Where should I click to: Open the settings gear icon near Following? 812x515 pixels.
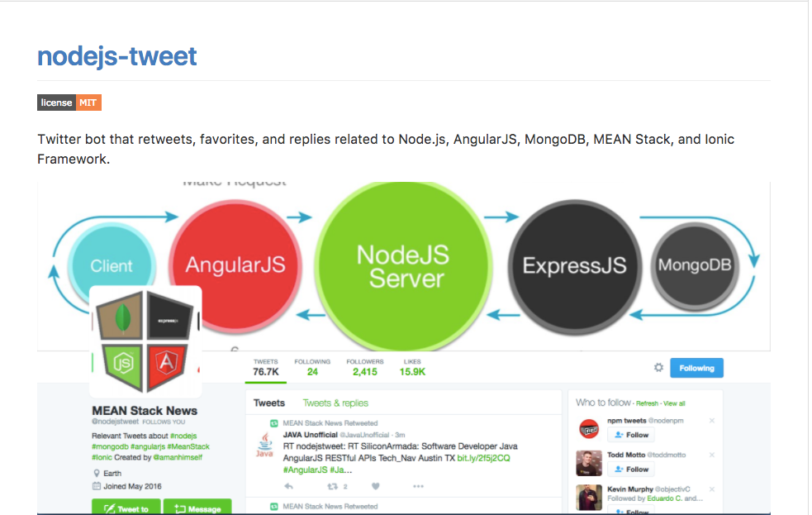(658, 368)
